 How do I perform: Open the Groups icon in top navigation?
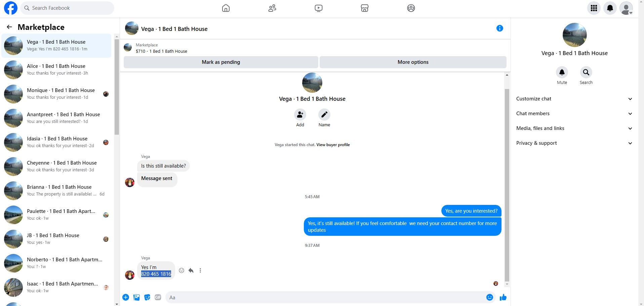pyautogui.click(x=411, y=8)
